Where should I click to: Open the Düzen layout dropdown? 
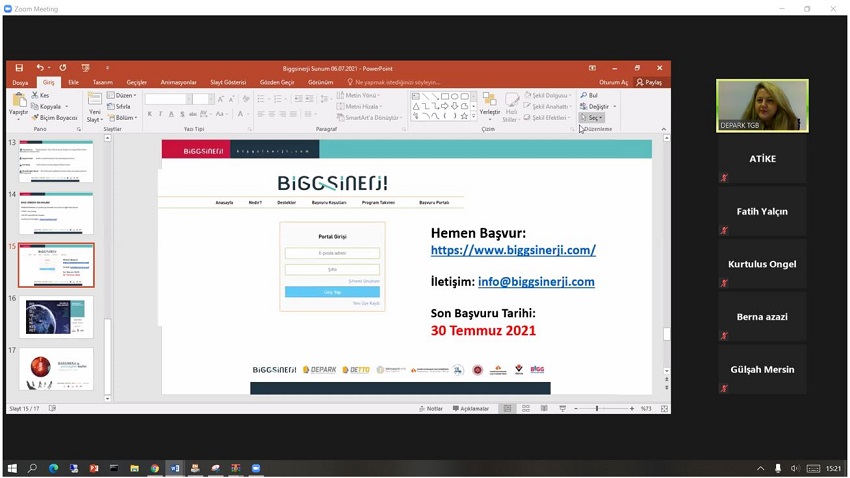pyautogui.click(x=123, y=95)
